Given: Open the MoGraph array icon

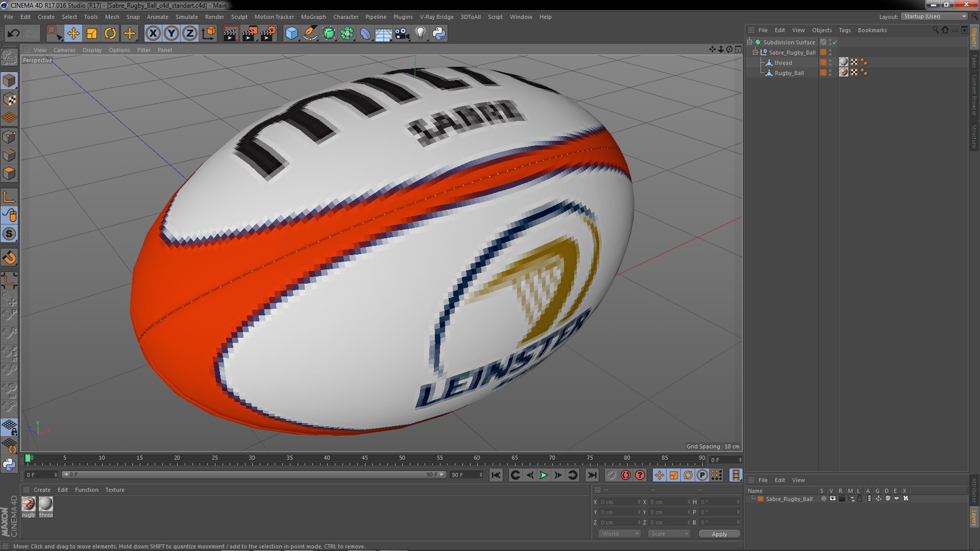Looking at the screenshot, I should click(347, 34).
